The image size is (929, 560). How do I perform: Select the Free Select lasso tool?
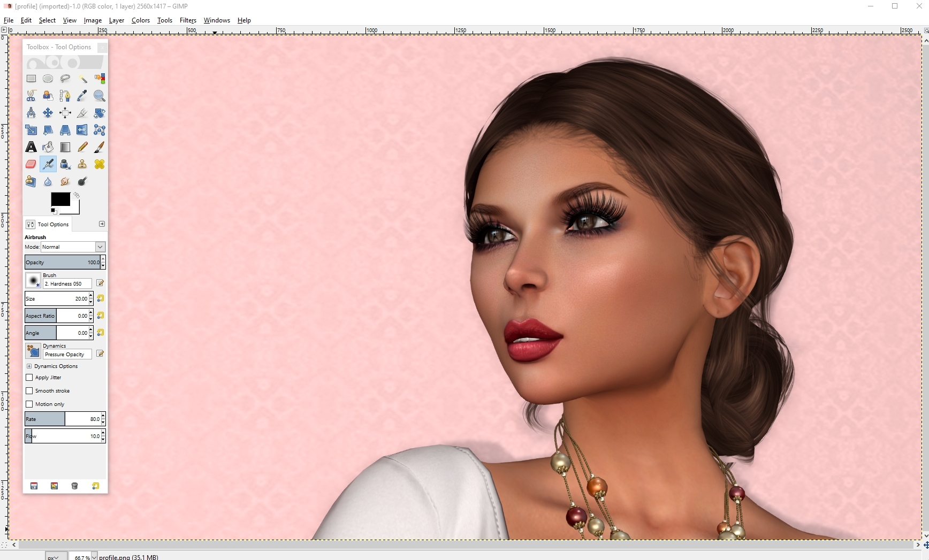[65, 79]
